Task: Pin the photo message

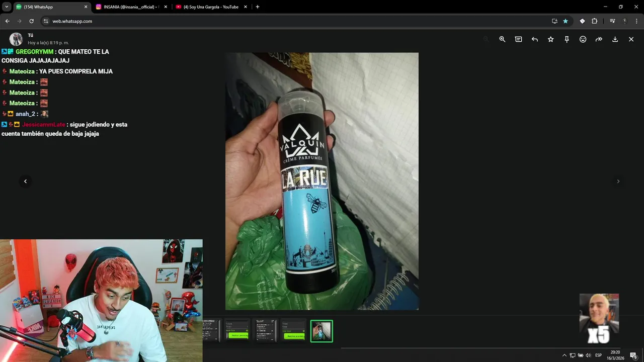Action: tap(567, 39)
